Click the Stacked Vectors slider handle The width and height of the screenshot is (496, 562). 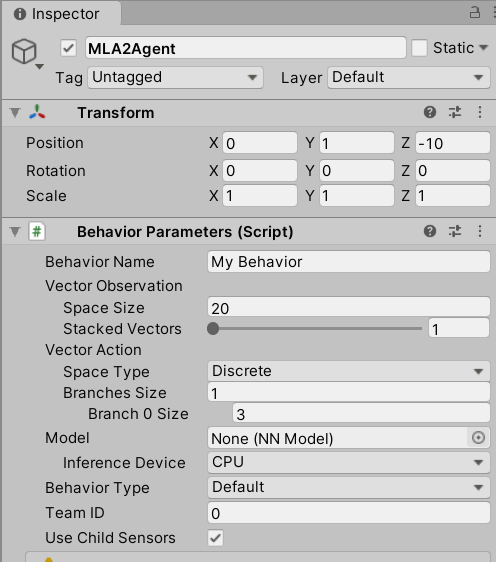click(213, 329)
